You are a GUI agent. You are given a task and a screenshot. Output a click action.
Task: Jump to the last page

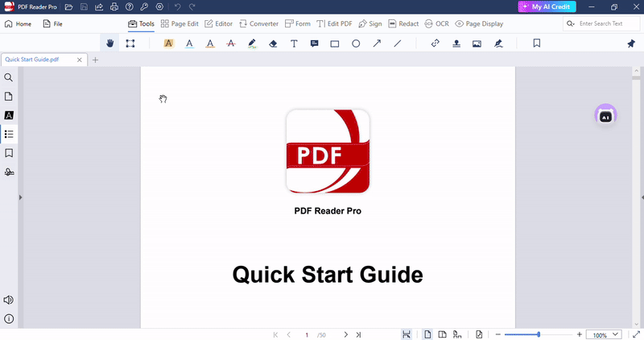click(358, 334)
